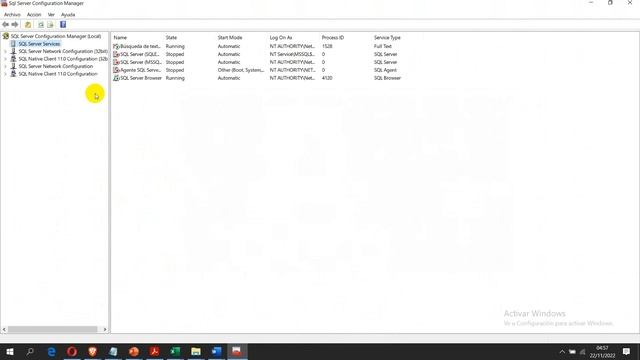Image resolution: width=640 pixels, height=360 pixels.
Task: Open File Explorer from taskbar
Action: coord(196,351)
